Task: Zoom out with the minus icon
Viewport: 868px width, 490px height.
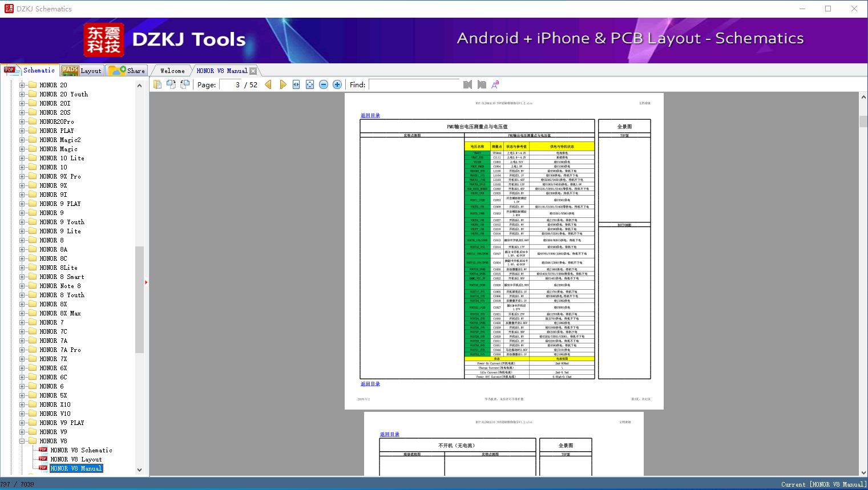Action: coord(324,84)
